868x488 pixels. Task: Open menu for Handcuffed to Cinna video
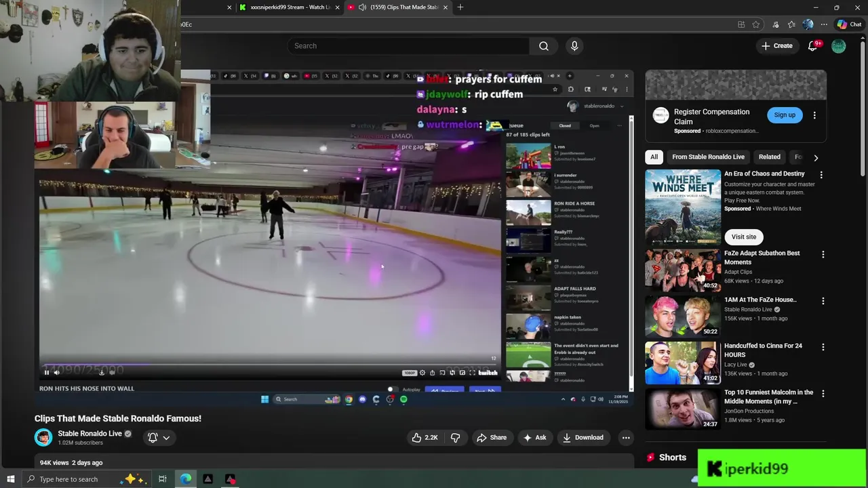(823, 347)
